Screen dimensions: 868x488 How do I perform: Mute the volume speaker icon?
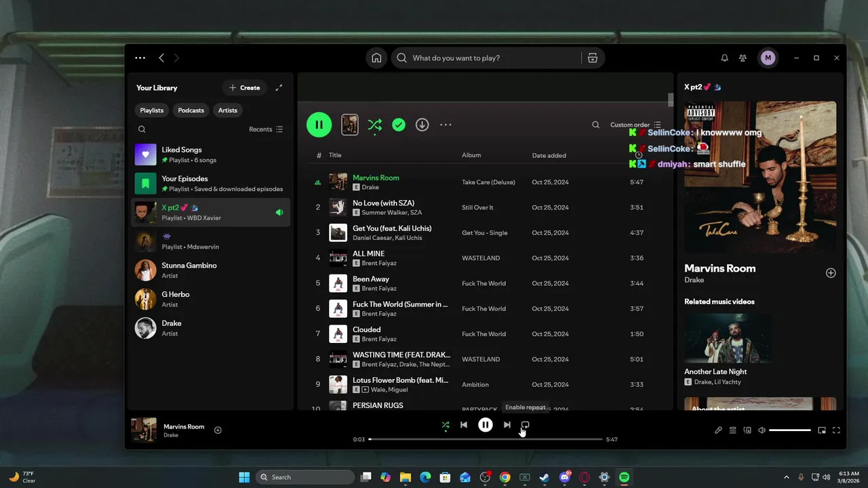click(762, 430)
